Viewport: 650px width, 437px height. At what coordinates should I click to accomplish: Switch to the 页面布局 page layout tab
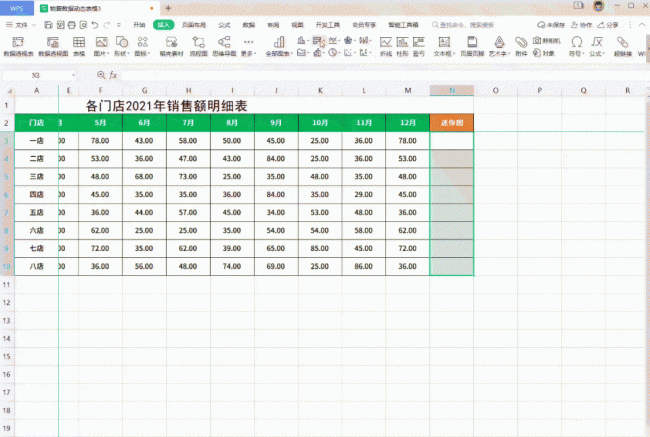pyautogui.click(x=194, y=25)
